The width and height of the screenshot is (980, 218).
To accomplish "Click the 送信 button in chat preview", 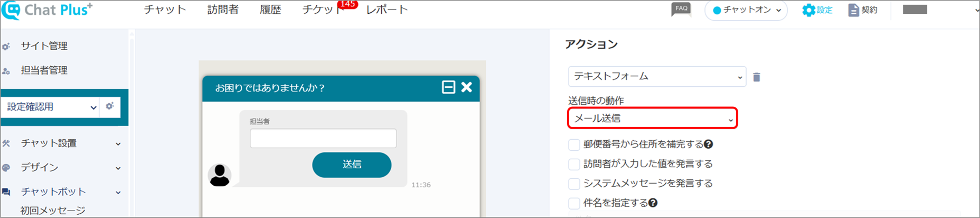I will 352,165.
